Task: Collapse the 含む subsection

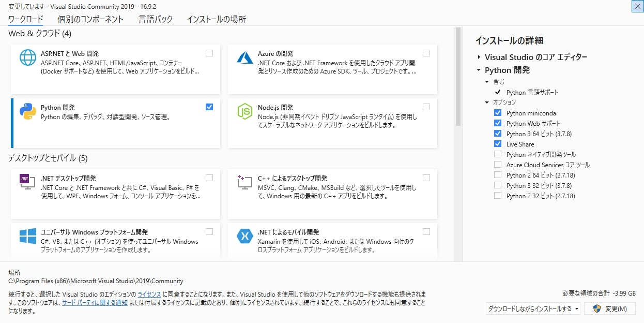Action: click(x=487, y=82)
